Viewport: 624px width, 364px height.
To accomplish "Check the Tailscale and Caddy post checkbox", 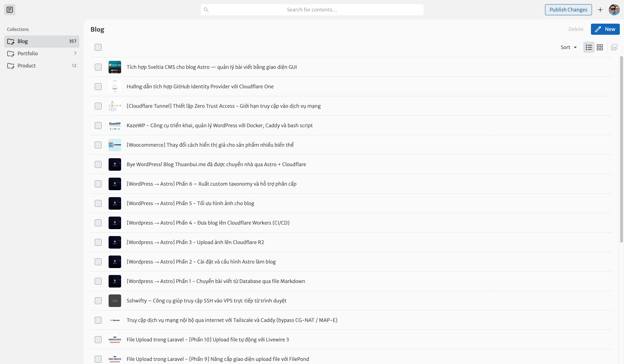I will click(x=98, y=320).
